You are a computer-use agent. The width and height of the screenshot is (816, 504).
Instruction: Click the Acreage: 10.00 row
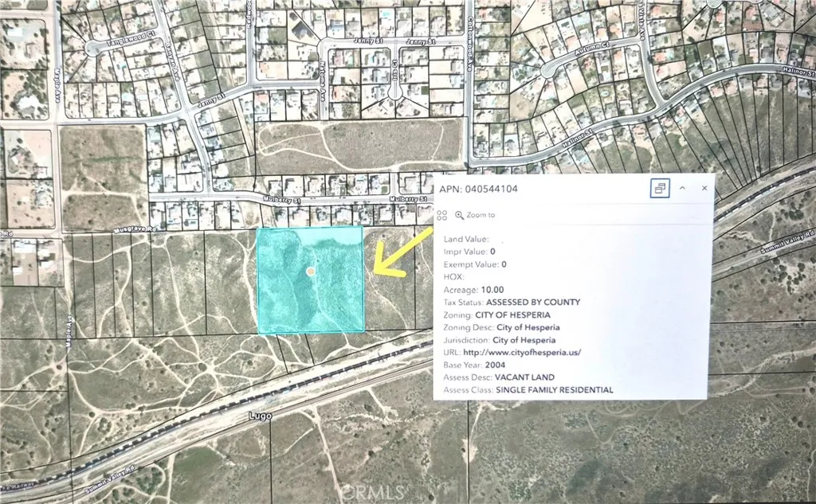(473, 290)
